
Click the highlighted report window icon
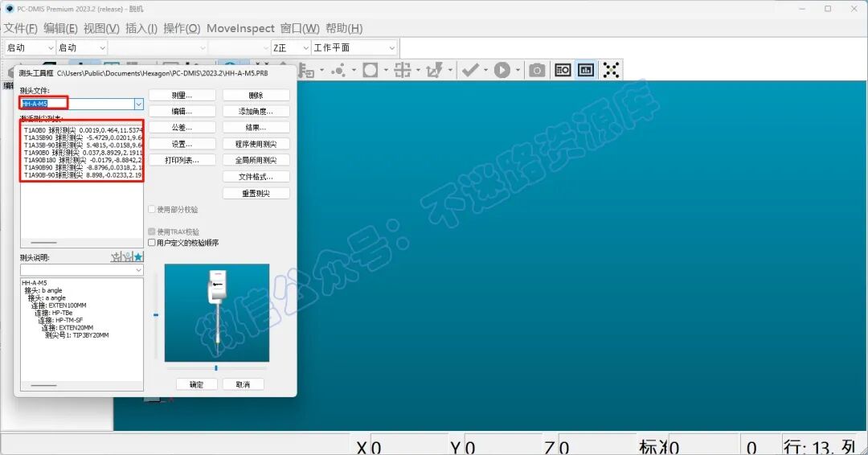586,70
